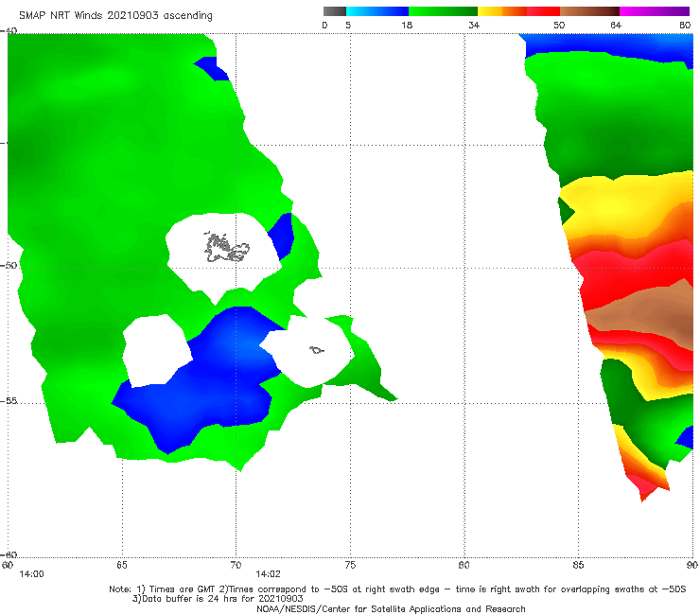
Task: Click the note 'Times are GMT'
Action: click(x=182, y=589)
